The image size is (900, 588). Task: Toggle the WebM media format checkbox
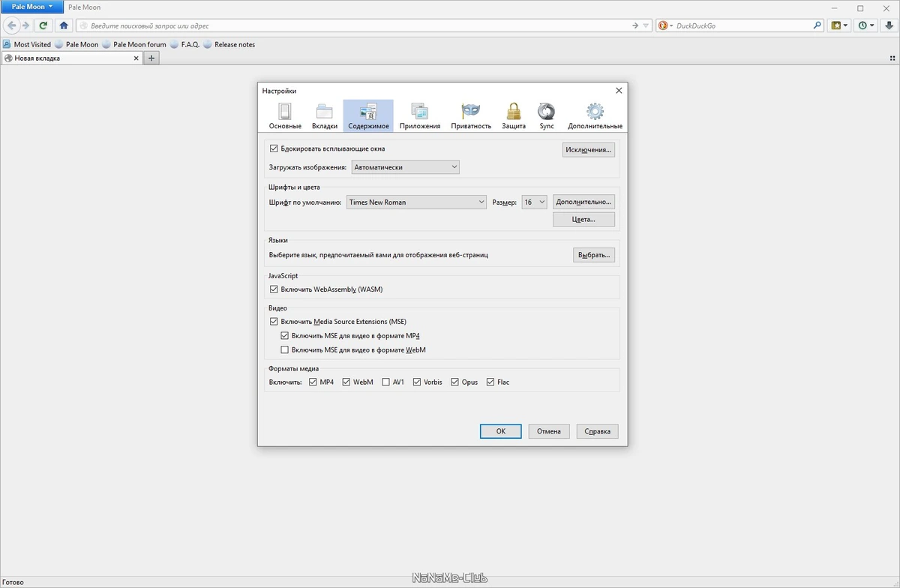pos(358,382)
